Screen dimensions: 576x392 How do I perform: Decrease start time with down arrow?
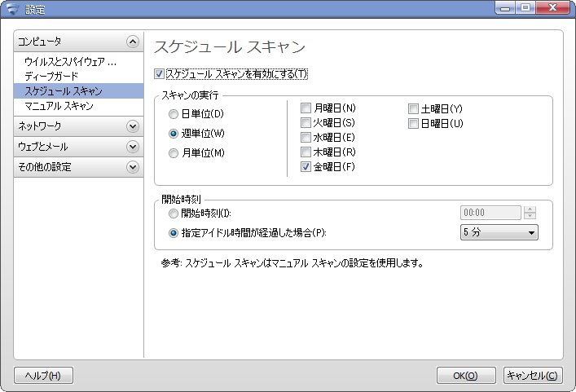530,216
